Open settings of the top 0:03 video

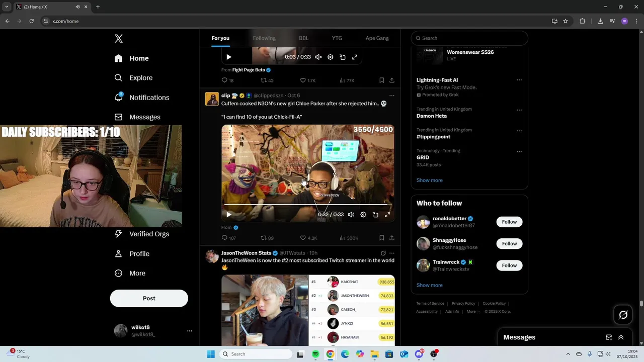[x=331, y=57]
